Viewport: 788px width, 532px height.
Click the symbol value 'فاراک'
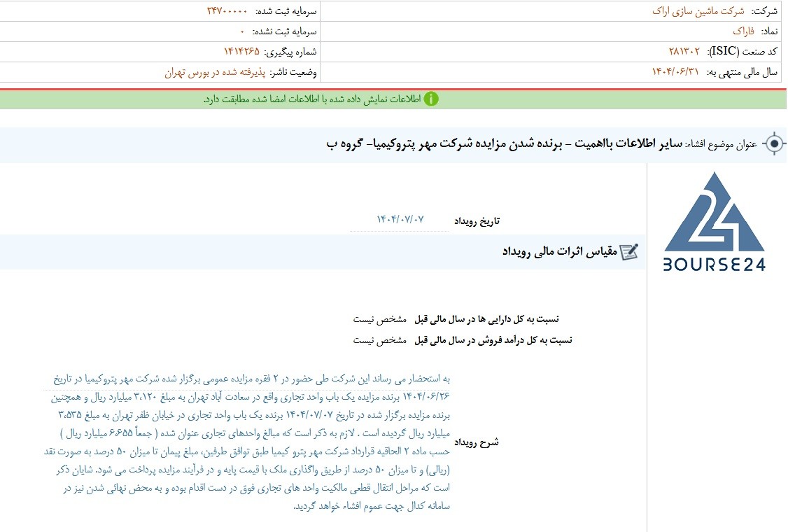[x=743, y=31]
